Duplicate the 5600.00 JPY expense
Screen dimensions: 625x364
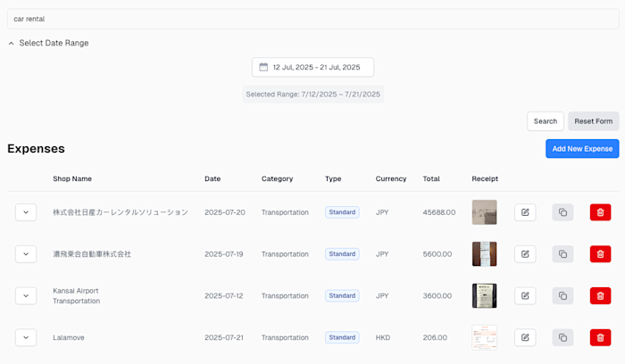(x=562, y=253)
